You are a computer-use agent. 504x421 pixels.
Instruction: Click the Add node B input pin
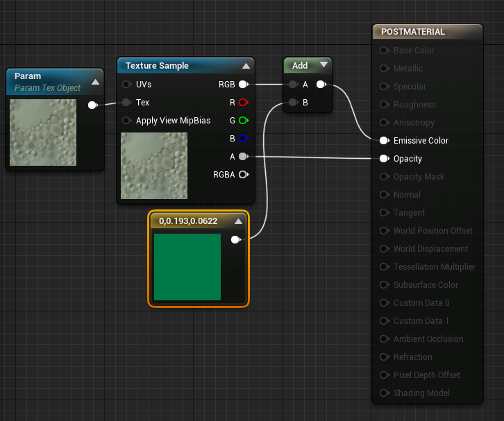(293, 103)
